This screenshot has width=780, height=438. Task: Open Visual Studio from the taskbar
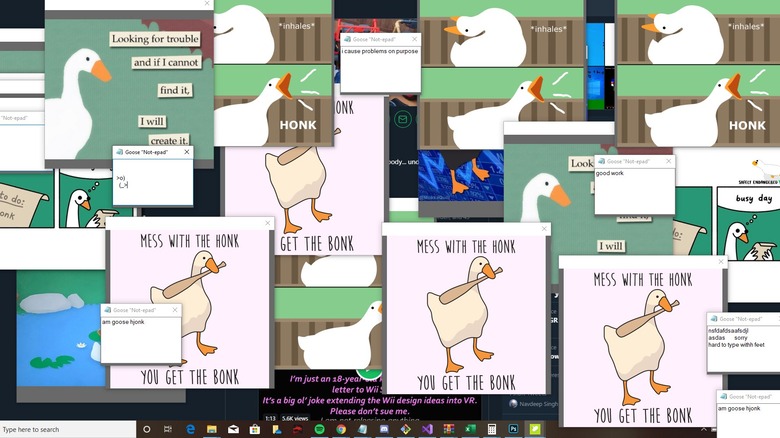pos(427,429)
